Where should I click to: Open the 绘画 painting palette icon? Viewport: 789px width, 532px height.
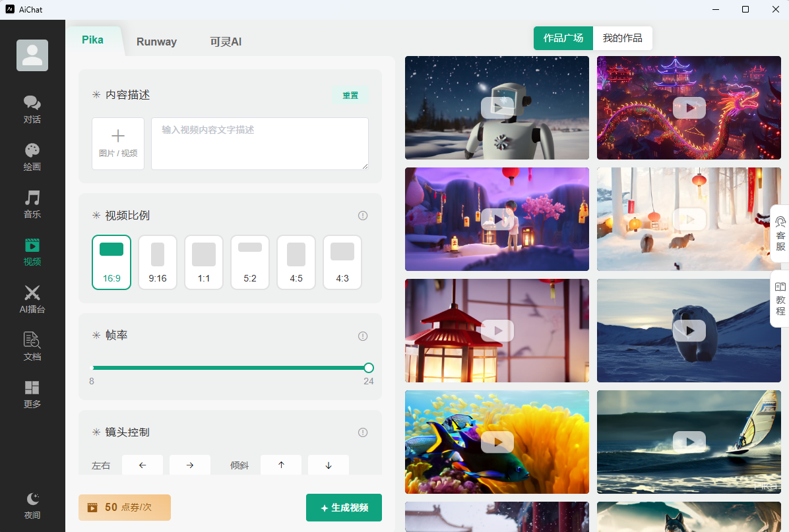point(32,157)
